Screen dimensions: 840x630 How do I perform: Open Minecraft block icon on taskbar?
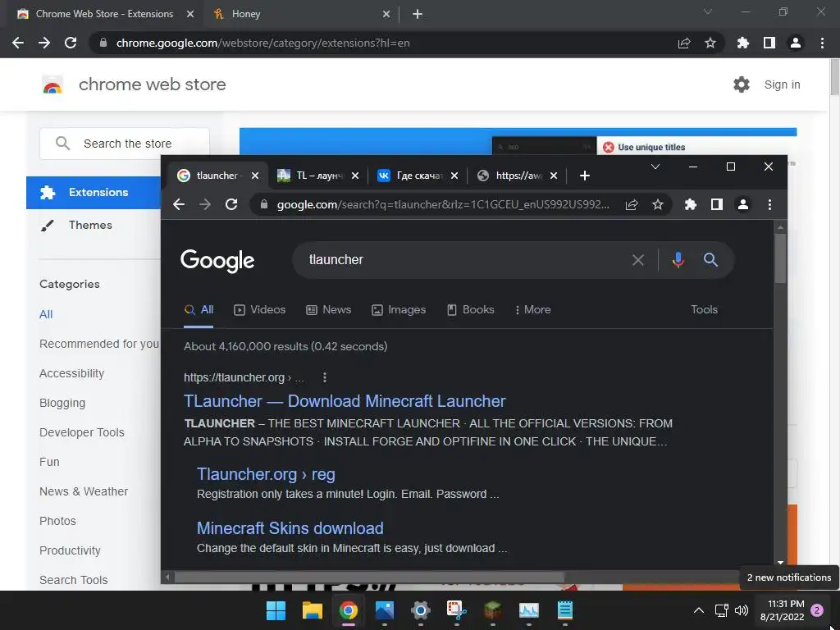pos(493,610)
